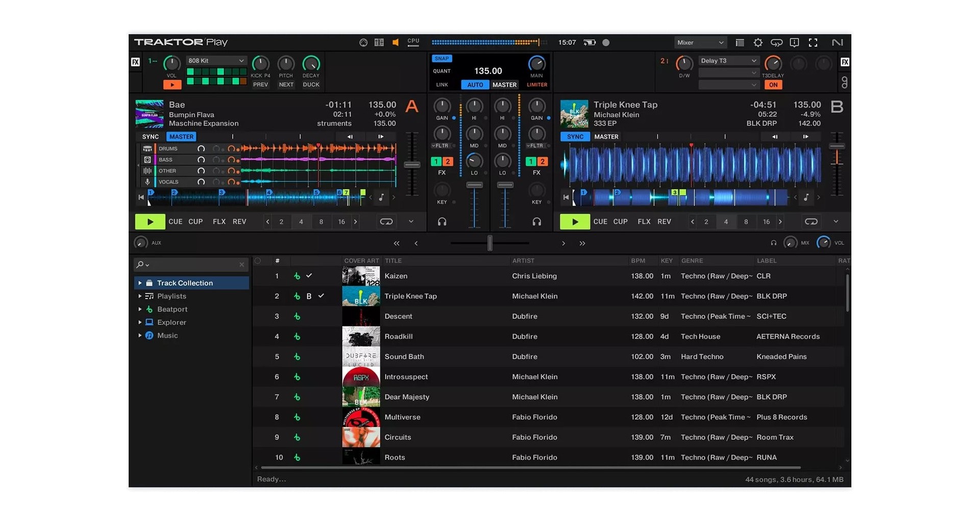The height and width of the screenshot is (522, 980).
Task: Open the MIDI controller indicator icon in header
Action: point(363,42)
